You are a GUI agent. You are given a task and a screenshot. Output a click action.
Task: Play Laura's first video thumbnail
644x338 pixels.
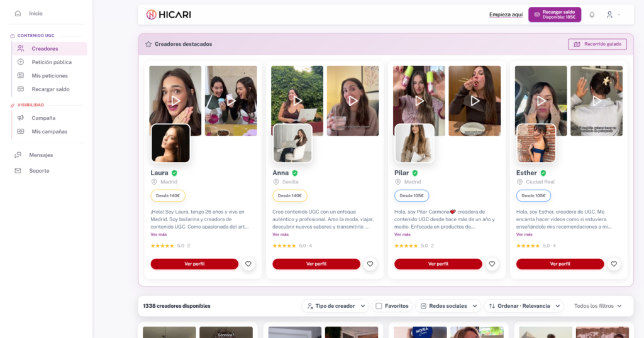click(x=175, y=101)
